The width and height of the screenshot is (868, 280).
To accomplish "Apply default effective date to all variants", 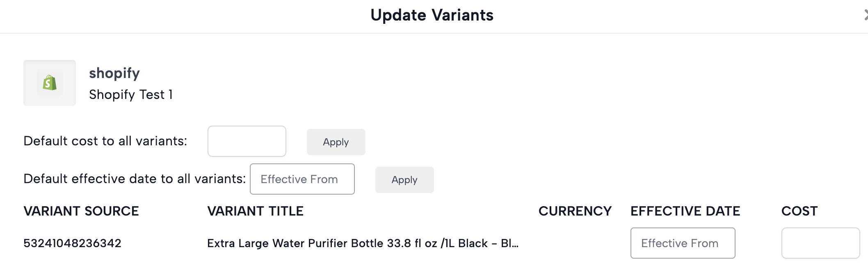I will [404, 180].
